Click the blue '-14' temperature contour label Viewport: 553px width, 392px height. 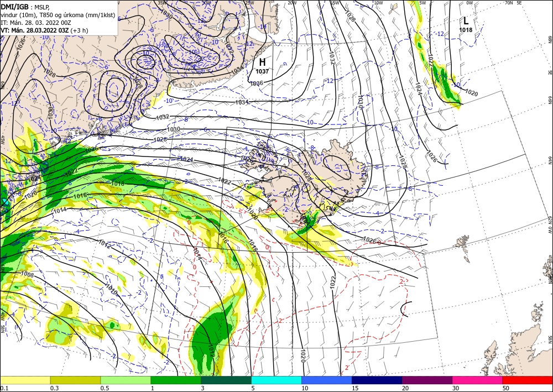coord(263,27)
